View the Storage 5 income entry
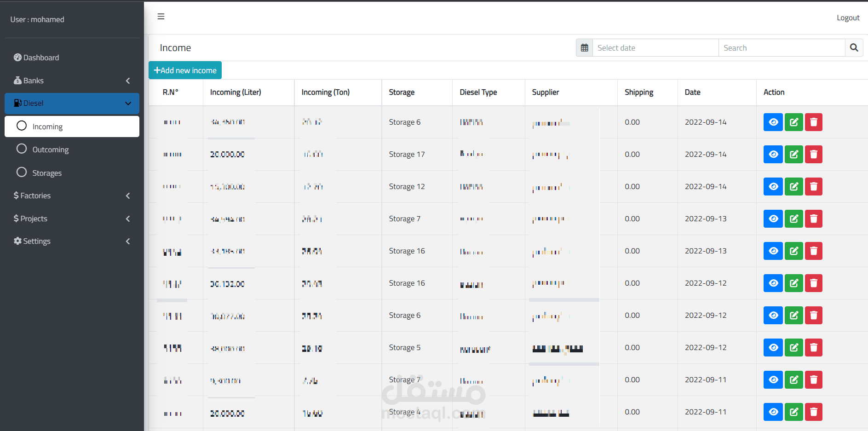This screenshot has height=431, width=868. [x=773, y=348]
